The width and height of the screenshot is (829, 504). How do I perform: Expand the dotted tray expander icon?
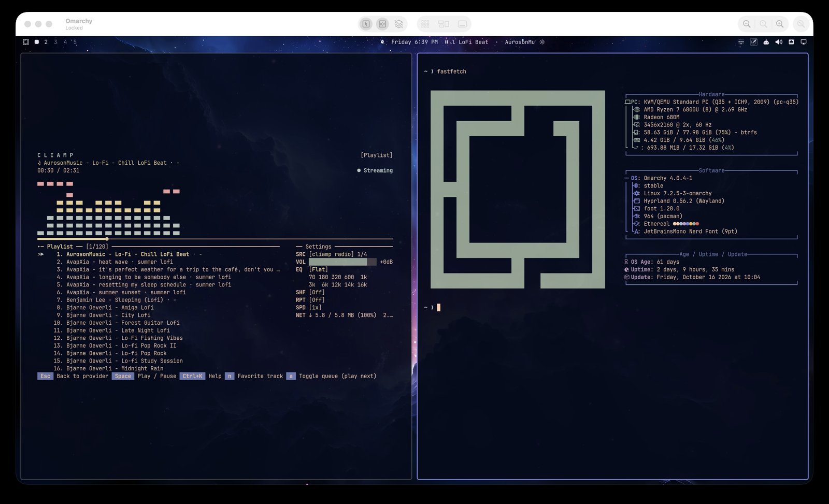741,42
